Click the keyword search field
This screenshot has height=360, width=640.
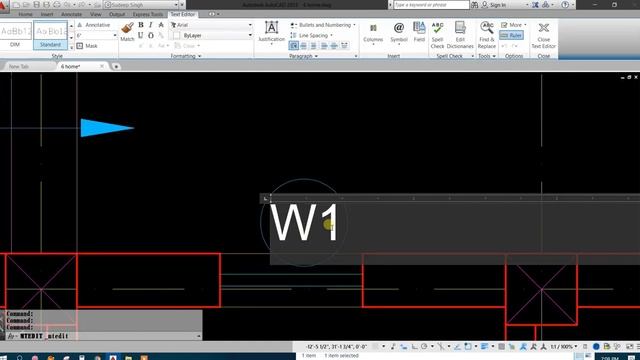point(431,5)
